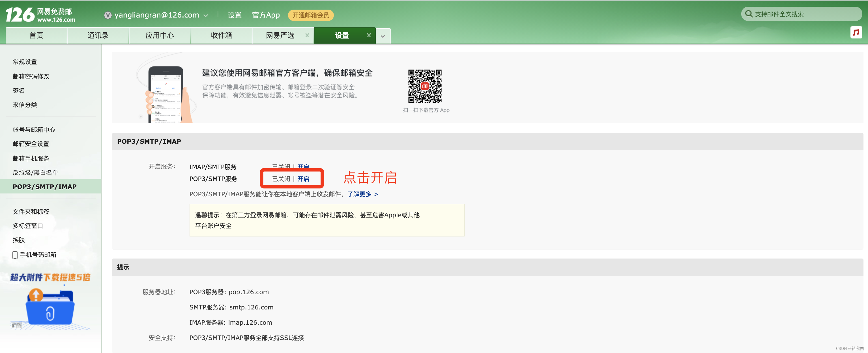The height and width of the screenshot is (353, 868).
Task: Open the tab list dropdown chevron
Action: click(x=383, y=36)
